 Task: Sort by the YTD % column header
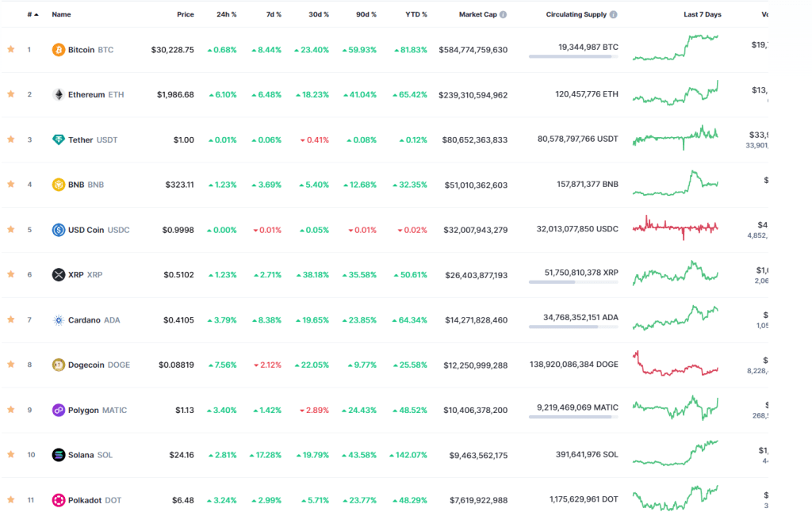click(x=416, y=14)
